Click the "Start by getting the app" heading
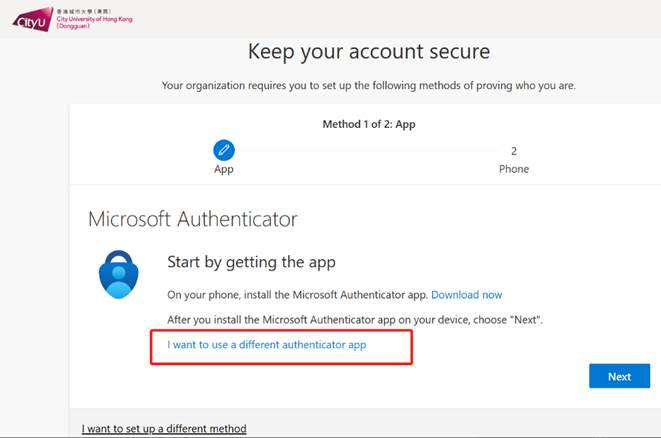This screenshot has height=438, width=661. [x=251, y=262]
